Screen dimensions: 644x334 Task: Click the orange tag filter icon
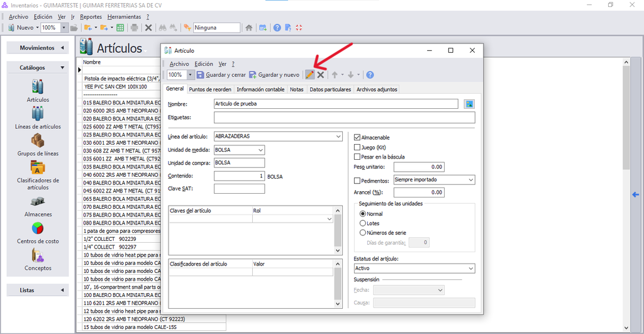[x=187, y=28]
